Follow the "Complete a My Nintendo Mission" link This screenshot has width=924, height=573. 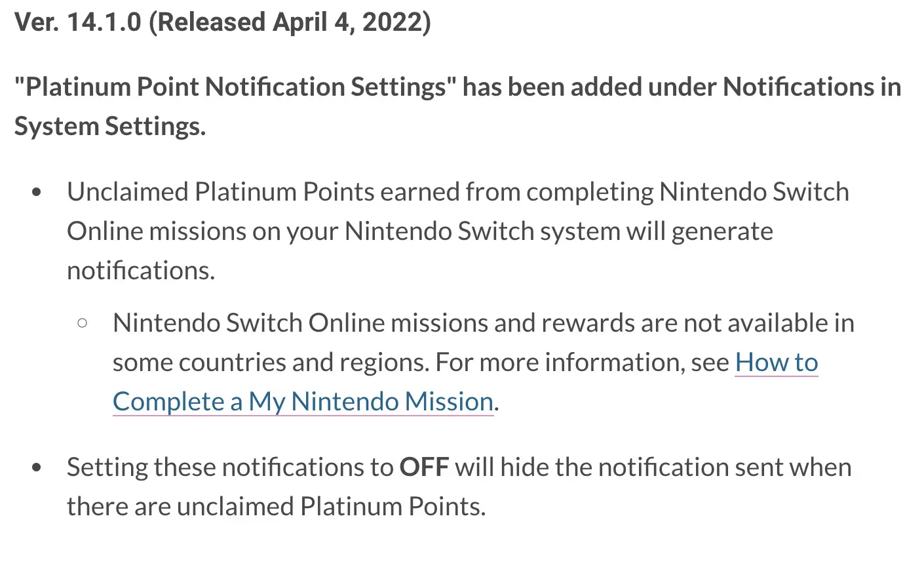[x=303, y=402]
